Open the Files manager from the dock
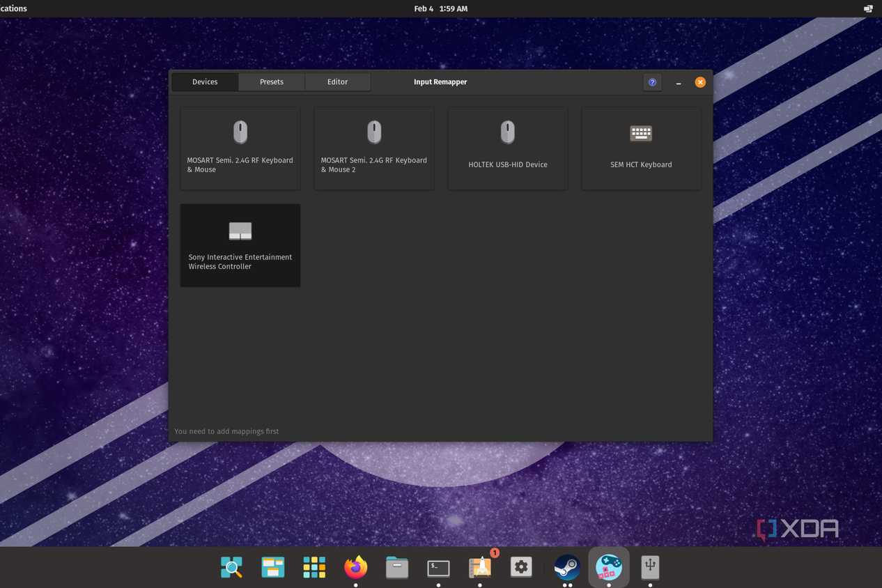882x588 pixels. tap(397, 567)
